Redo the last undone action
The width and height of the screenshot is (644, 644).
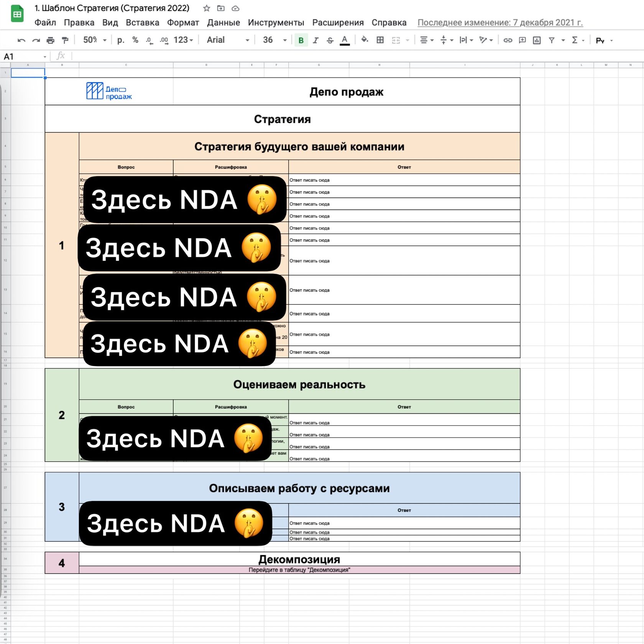tap(36, 40)
